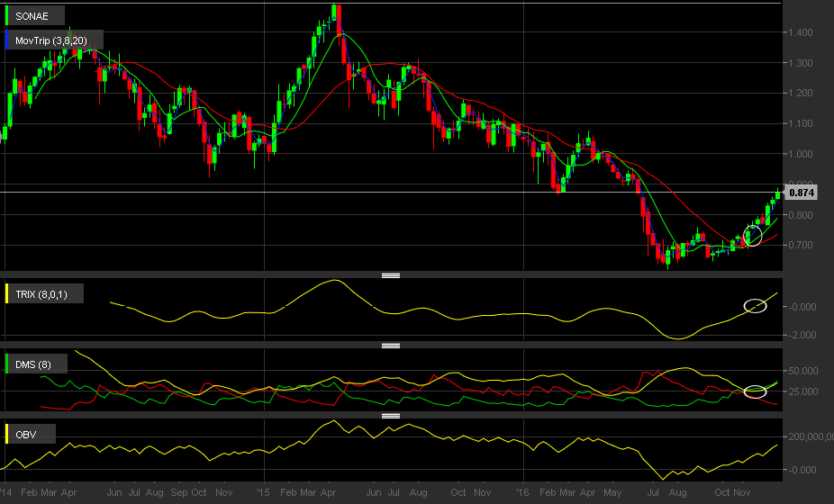
Task: Click the circled crossover on price chart
Action: pyautogui.click(x=753, y=236)
